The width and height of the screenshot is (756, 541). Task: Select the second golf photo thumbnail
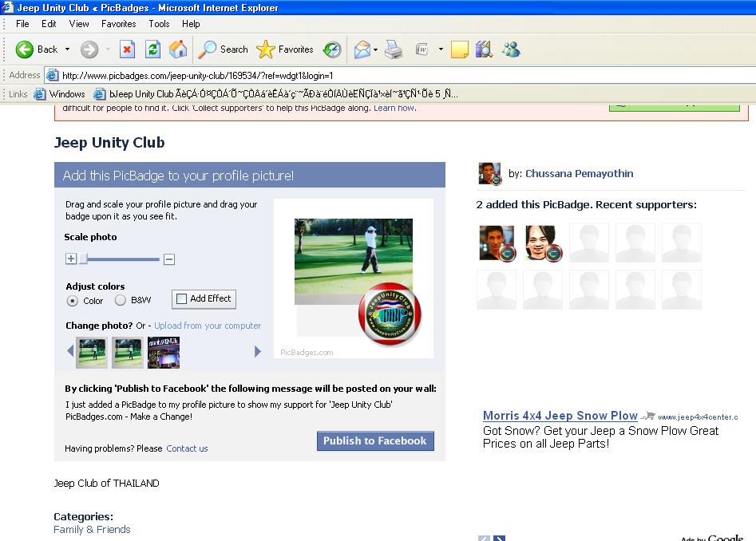[127, 353]
